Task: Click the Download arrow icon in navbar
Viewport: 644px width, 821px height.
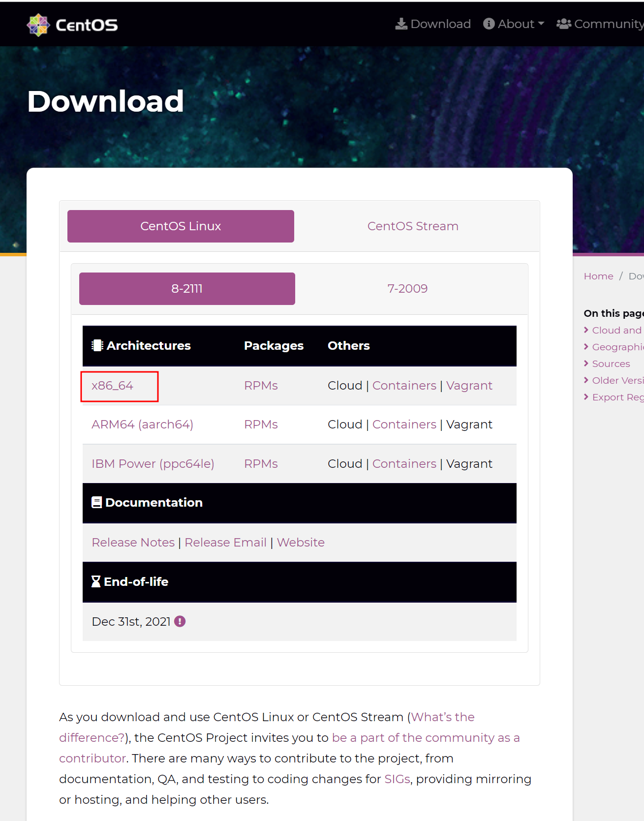Action: click(401, 24)
